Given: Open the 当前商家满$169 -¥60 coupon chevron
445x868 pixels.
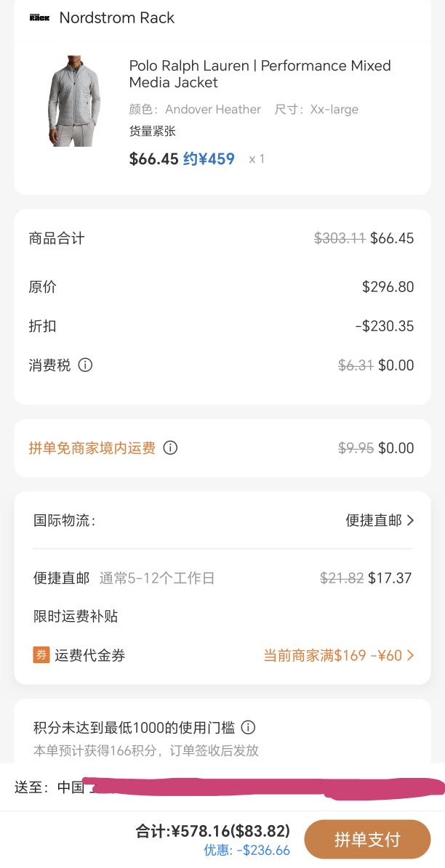Looking at the screenshot, I should pyautogui.click(x=410, y=655).
